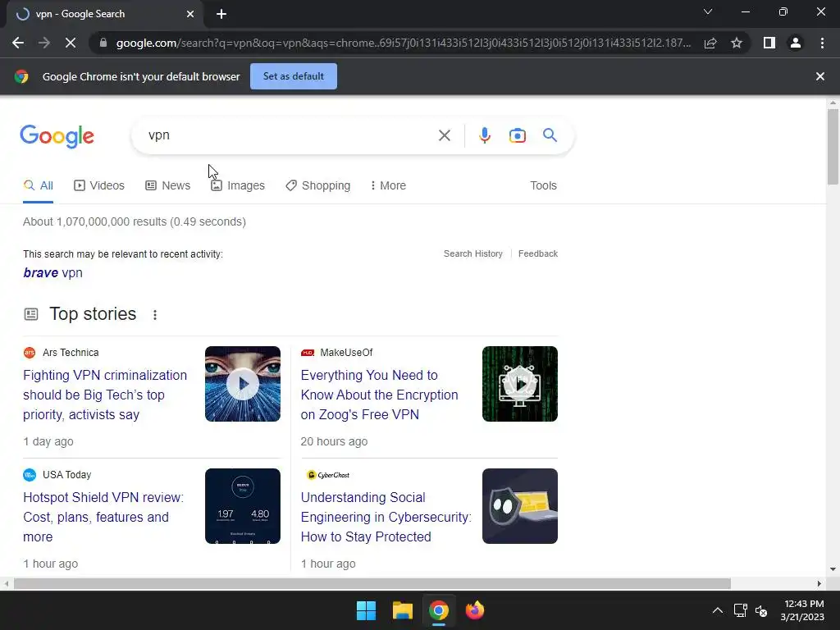Open brave vpn suggested search
The image size is (840, 630).
coord(53,272)
